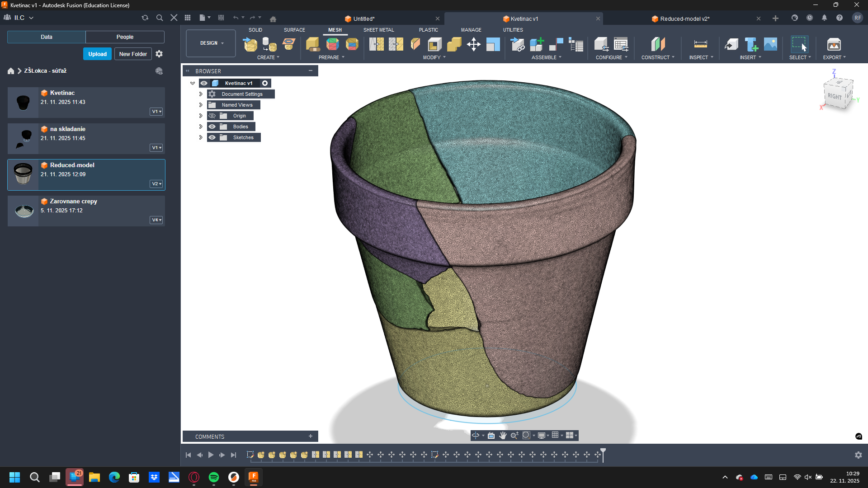Click the Move/Copy arrows tool

[473, 44]
